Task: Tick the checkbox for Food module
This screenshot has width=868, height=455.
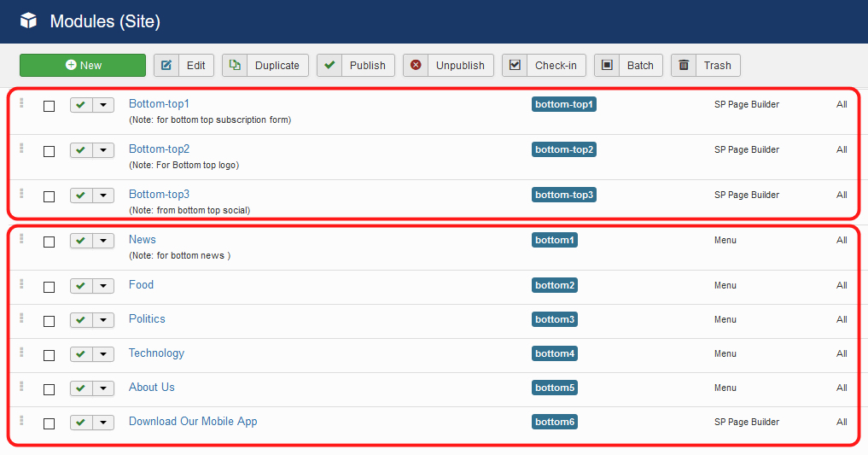Action: click(x=50, y=287)
